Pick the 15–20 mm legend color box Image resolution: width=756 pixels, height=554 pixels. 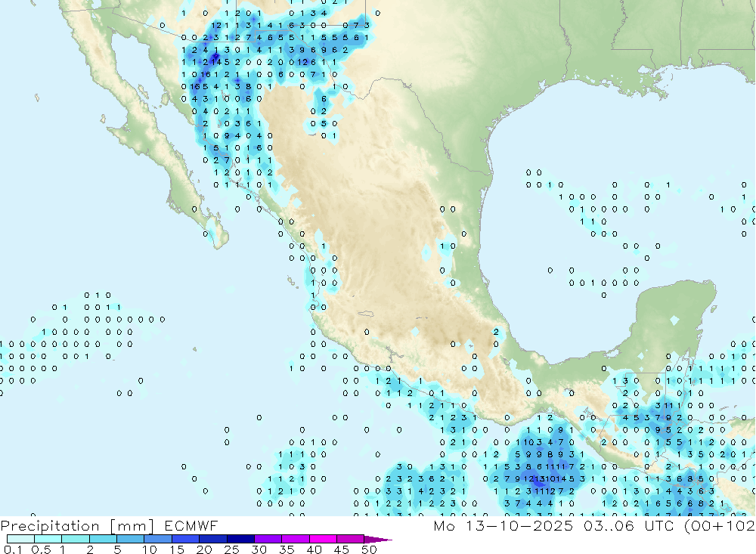click(x=185, y=539)
